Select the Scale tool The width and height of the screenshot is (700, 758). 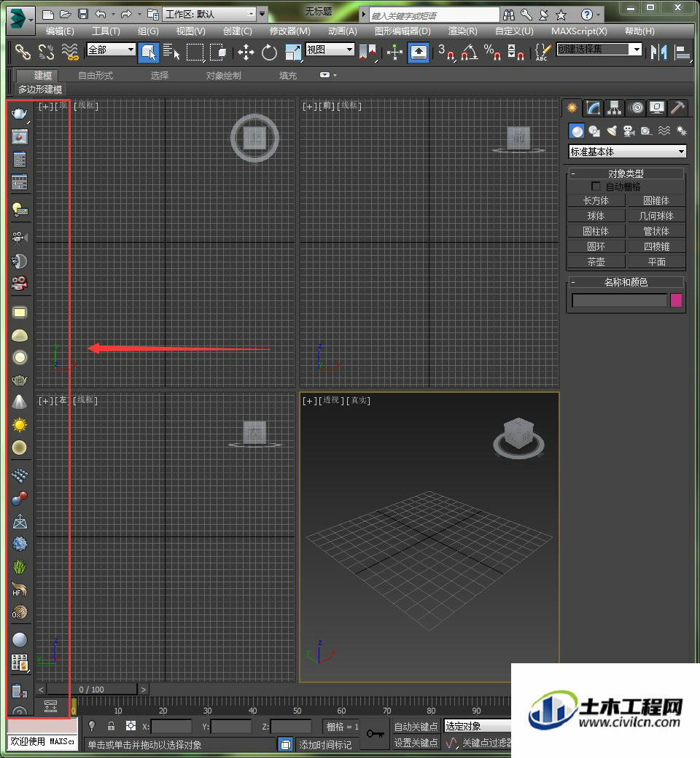click(293, 52)
